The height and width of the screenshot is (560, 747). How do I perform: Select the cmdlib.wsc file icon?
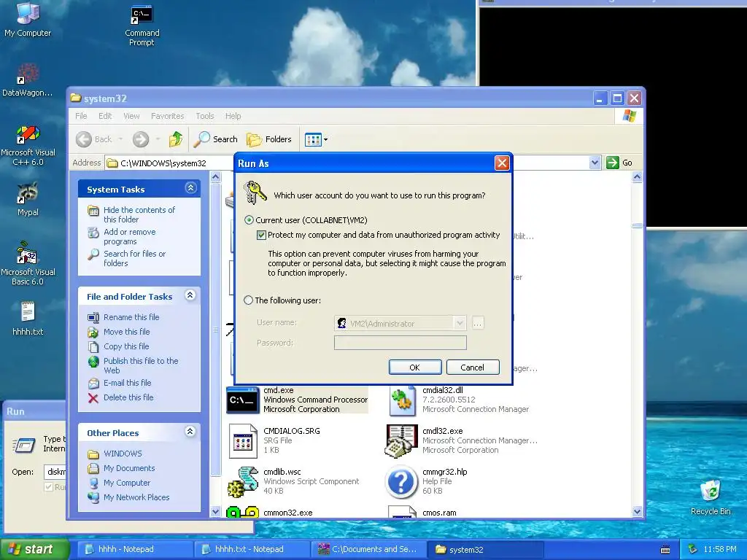point(243,482)
